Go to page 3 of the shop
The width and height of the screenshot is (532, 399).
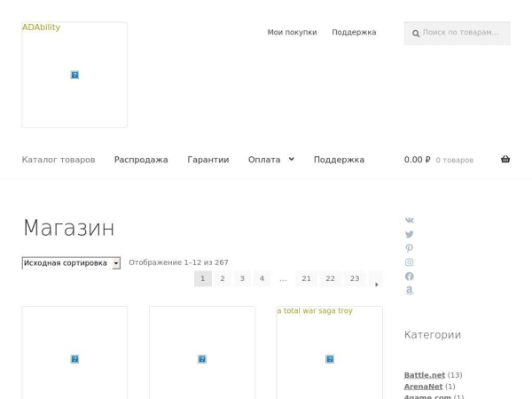click(x=242, y=279)
